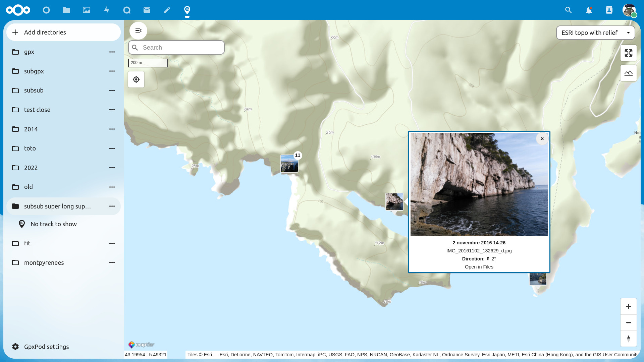Open the notifications bell
The width and height of the screenshot is (644, 362).
point(589,10)
